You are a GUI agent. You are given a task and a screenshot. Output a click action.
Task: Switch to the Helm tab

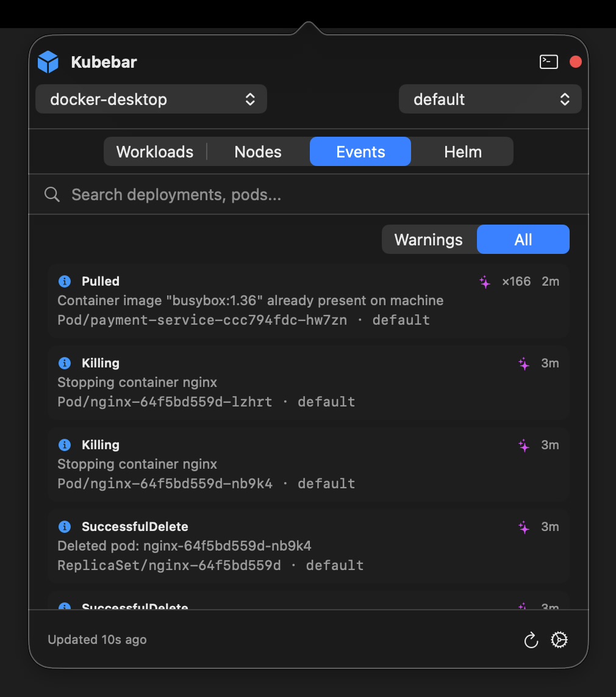[x=463, y=151]
